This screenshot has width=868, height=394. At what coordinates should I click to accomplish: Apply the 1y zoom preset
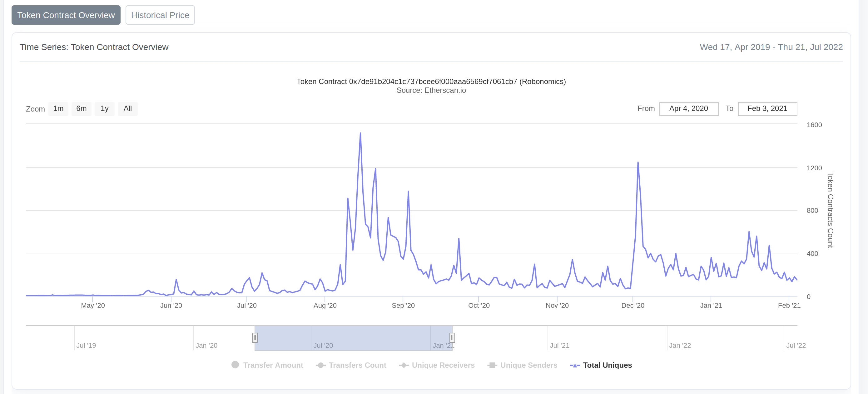(x=104, y=108)
